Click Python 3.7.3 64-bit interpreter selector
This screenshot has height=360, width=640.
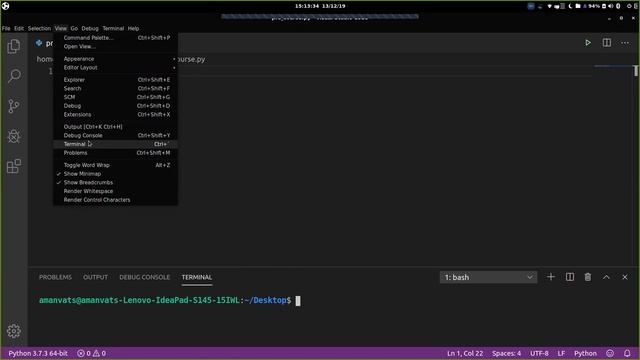point(38,353)
